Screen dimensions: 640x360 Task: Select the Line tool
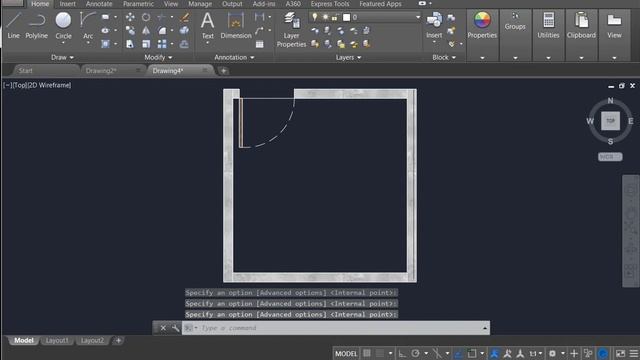[x=13, y=25]
